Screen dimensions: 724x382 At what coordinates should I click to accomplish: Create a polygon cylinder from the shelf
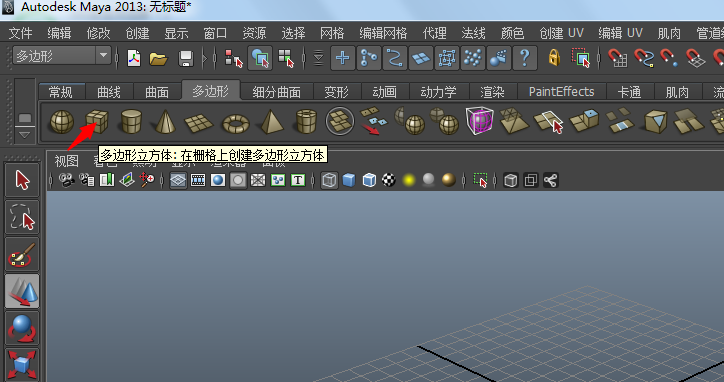click(131, 121)
